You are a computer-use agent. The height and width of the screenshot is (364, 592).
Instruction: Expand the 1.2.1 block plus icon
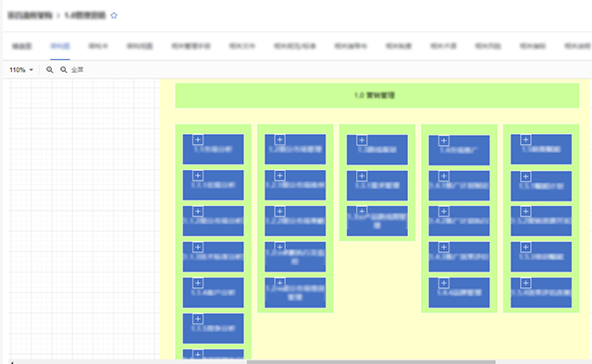click(279, 176)
